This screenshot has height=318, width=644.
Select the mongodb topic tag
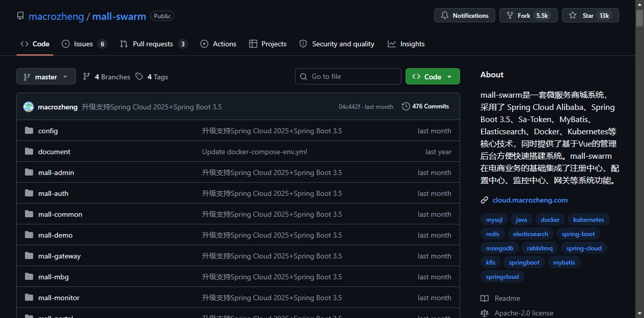pyautogui.click(x=499, y=248)
